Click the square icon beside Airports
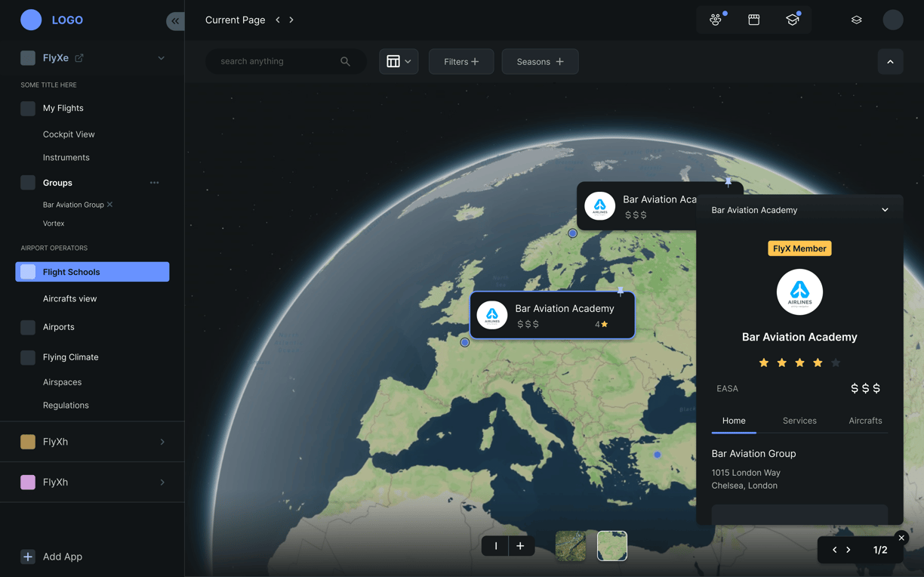 (x=28, y=327)
